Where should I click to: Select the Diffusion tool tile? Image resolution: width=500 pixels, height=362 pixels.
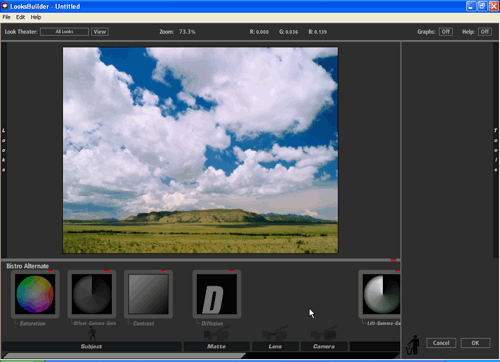[217, 294]
